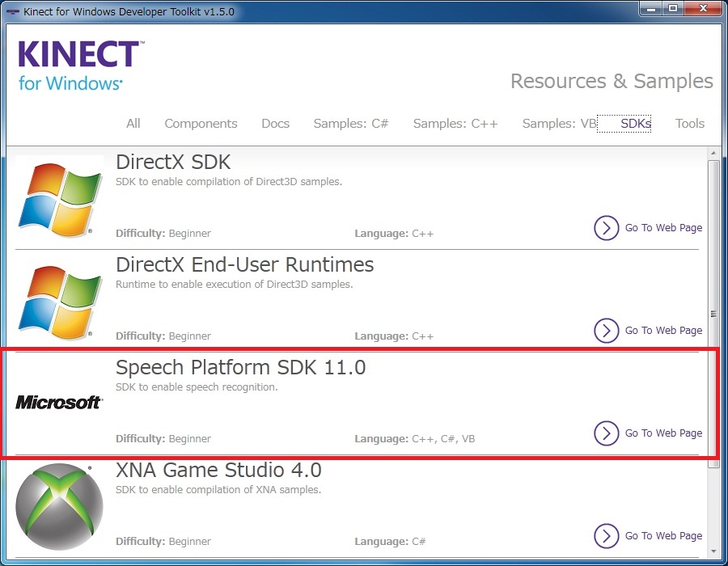
Task: Select the Samples: VB tab
Action: tap(559, 124)
